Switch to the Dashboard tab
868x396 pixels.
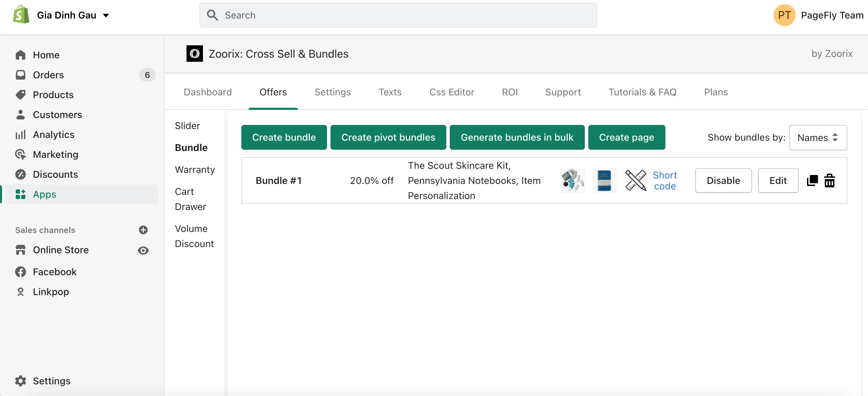pyautogui.click(x=208, y=92)
